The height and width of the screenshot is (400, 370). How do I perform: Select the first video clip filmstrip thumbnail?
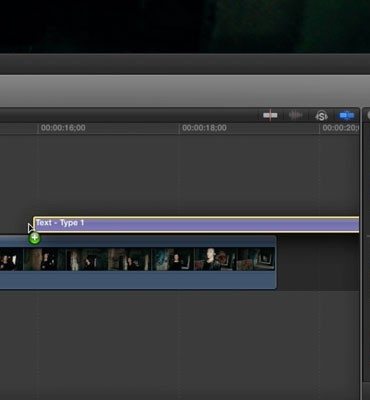pyautogui.click(x=11, y=259)
